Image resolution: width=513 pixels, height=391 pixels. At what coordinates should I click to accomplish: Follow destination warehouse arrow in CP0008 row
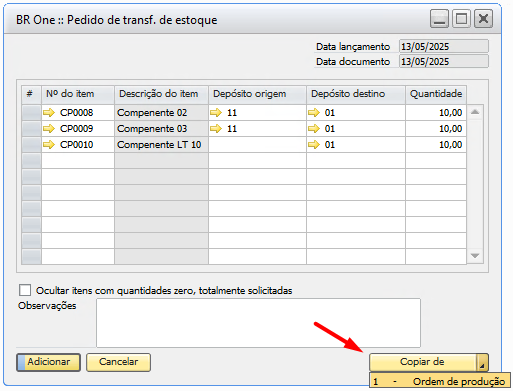tap(314, 113)
